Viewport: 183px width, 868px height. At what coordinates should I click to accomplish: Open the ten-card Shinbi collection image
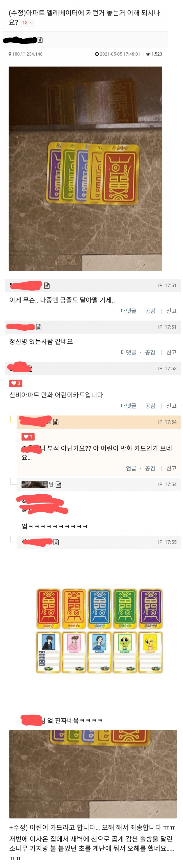[99, 630]
